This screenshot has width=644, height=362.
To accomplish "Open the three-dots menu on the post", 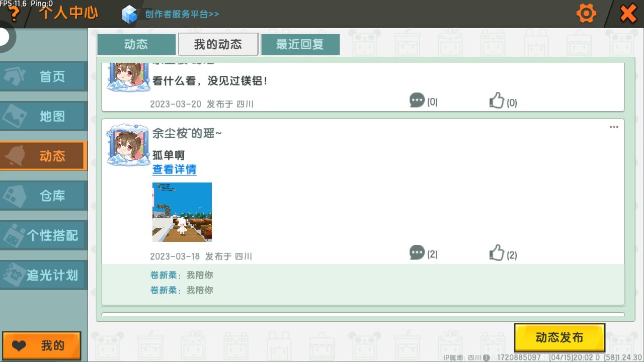I will [614, 127].
